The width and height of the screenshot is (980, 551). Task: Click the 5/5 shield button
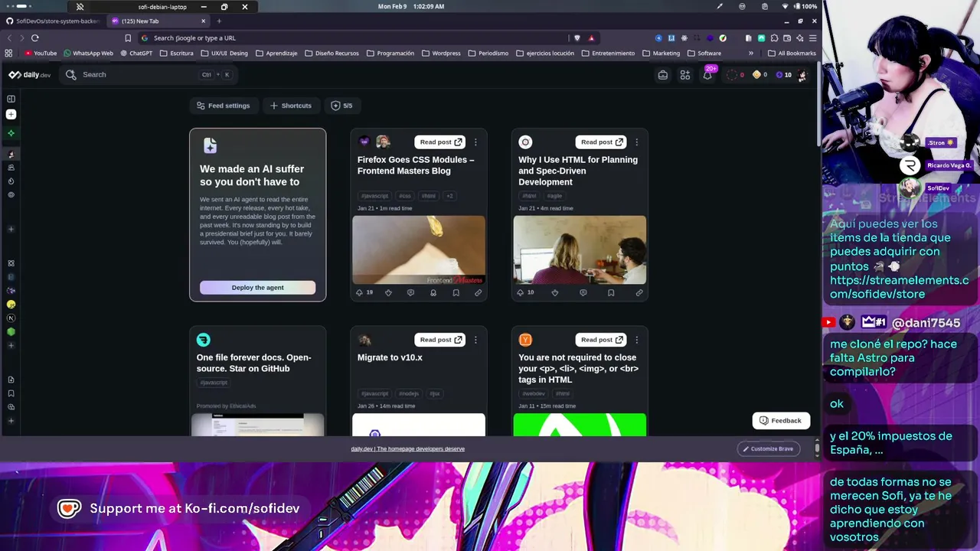[341, 106]
